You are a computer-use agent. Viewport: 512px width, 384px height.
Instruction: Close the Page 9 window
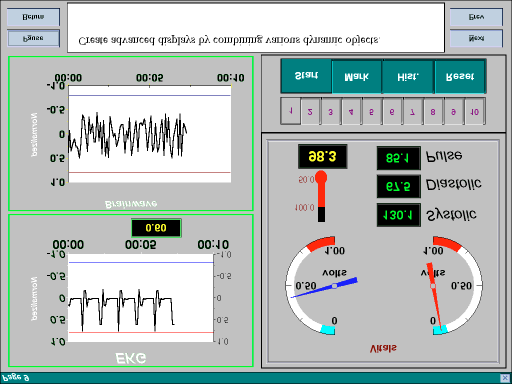tap(505, 378)
